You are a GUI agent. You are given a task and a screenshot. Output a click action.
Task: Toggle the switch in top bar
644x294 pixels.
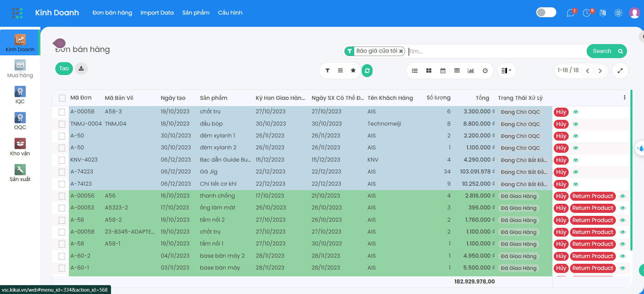point(546,13)
